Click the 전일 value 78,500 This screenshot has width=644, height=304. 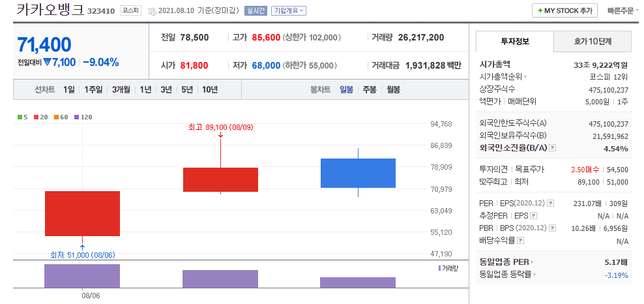195,37
